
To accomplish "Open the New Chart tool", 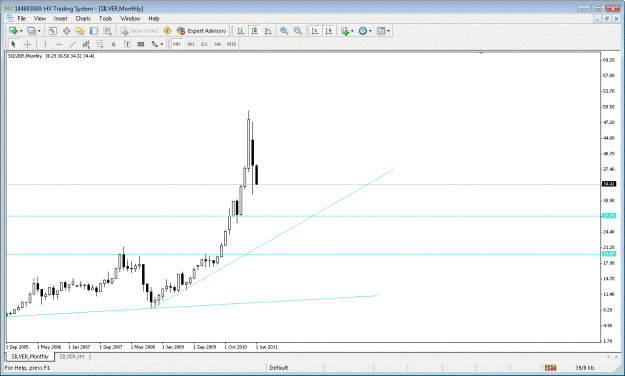I will point(13,31).
